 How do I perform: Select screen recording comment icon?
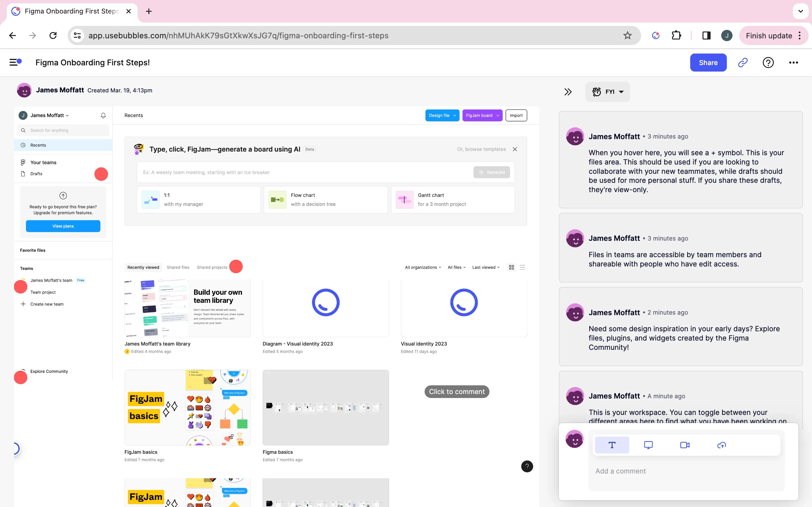648,445
